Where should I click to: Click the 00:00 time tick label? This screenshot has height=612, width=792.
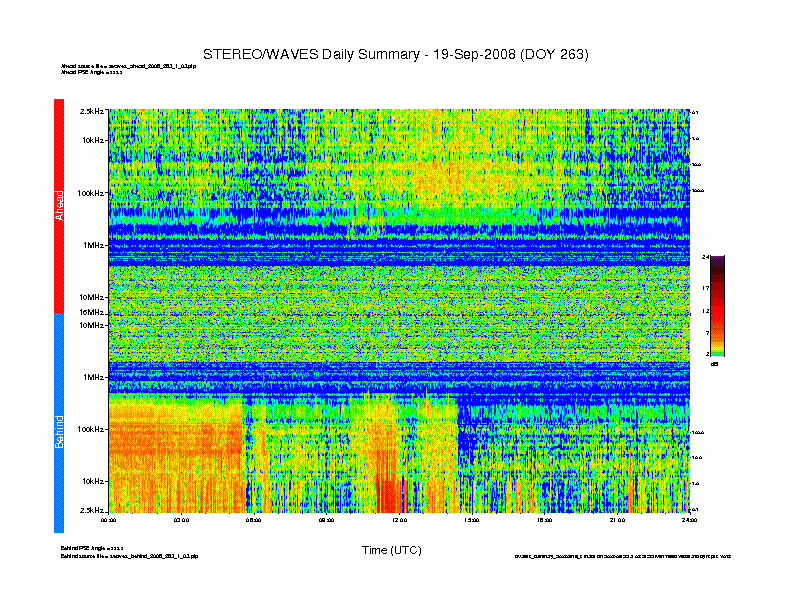[x=109, y=520]
